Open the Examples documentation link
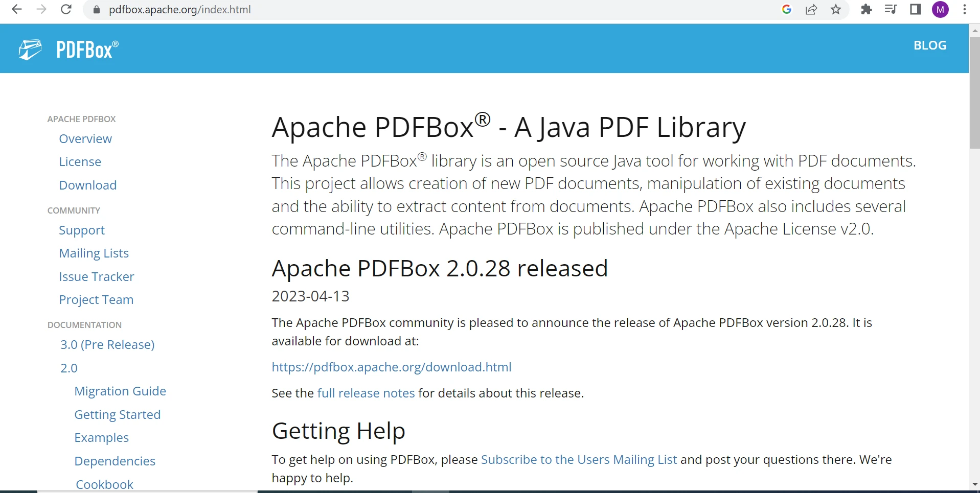Image resolution: width=980 pixels, height=493 pixels. (101, 438)
